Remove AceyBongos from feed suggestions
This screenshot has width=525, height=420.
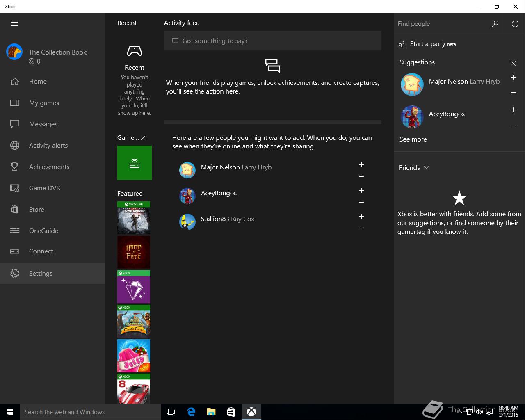pyautogui.click(x=361, y=203)
